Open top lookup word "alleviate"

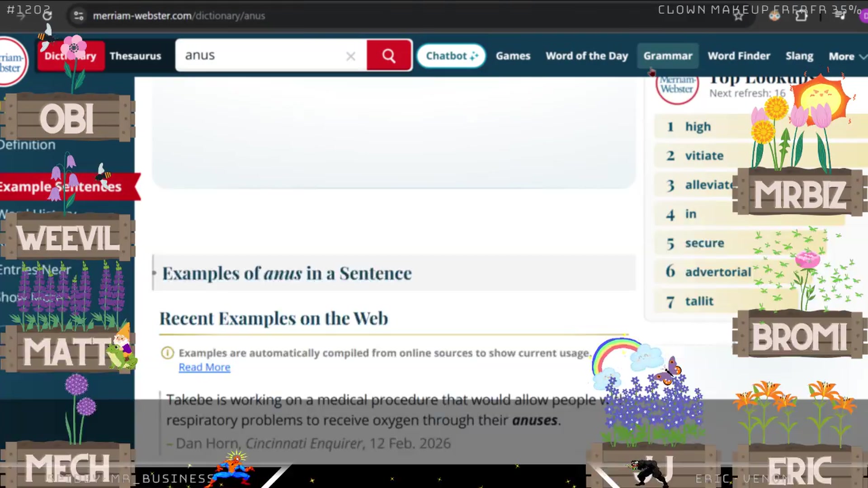click(x=709, y=185)
